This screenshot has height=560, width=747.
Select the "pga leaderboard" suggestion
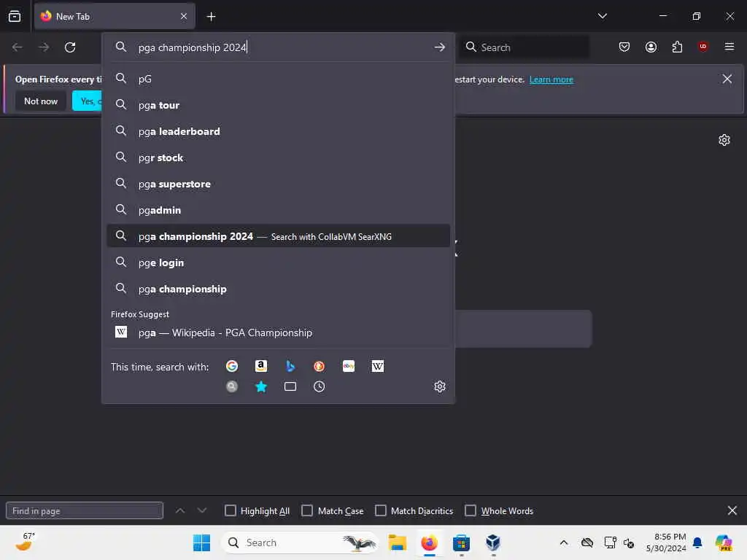coord(278,131)
